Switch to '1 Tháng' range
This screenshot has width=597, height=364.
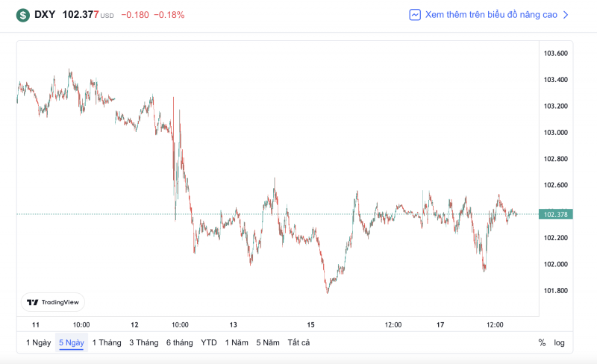(106, 342)
